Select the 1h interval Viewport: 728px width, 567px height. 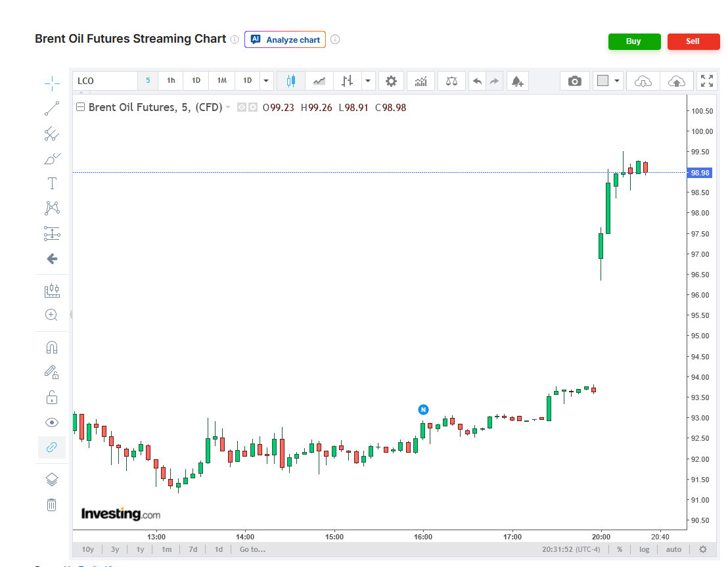coord(171,81)
